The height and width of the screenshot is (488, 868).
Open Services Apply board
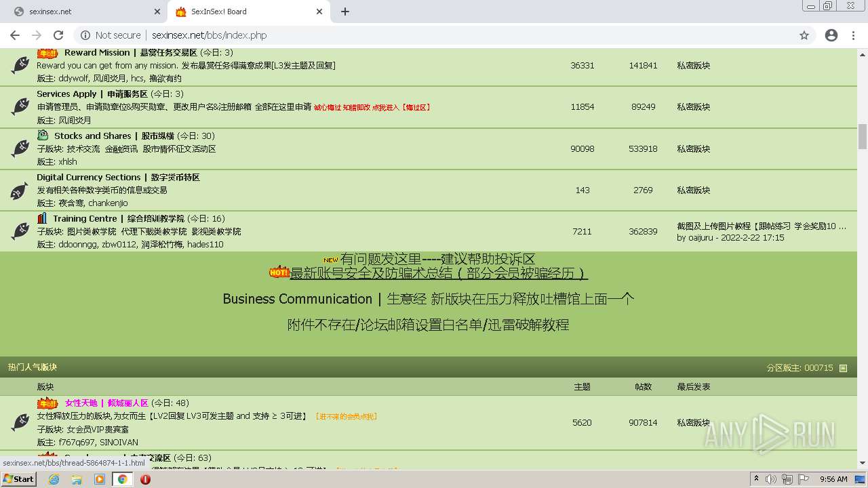[x=92, y=94]
